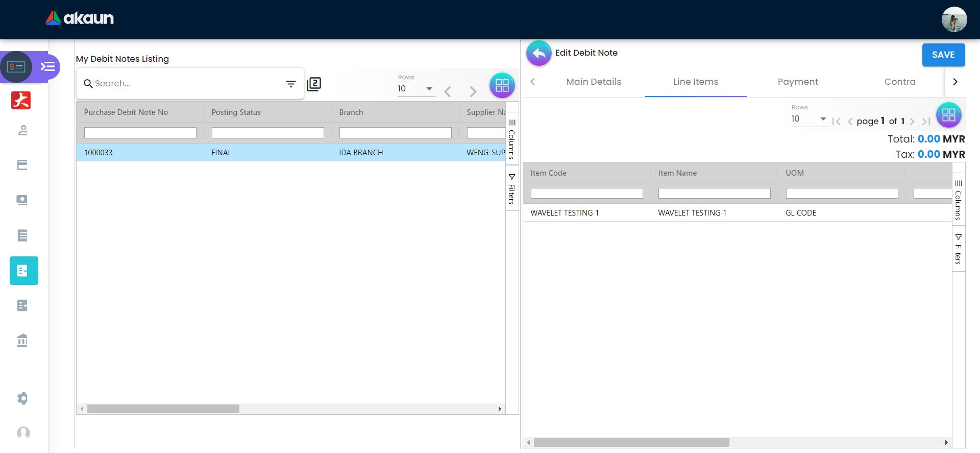Toggle the Columns panel in Line Items grid

tap(959, 200)
